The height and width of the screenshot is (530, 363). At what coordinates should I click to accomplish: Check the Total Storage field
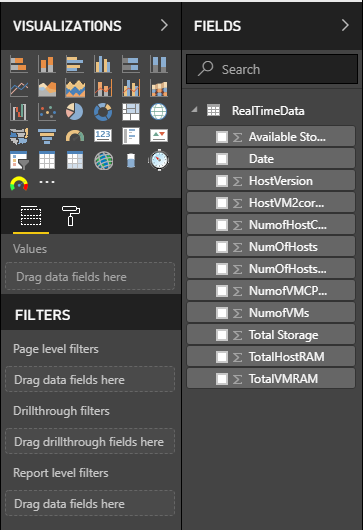coord(222,335)
